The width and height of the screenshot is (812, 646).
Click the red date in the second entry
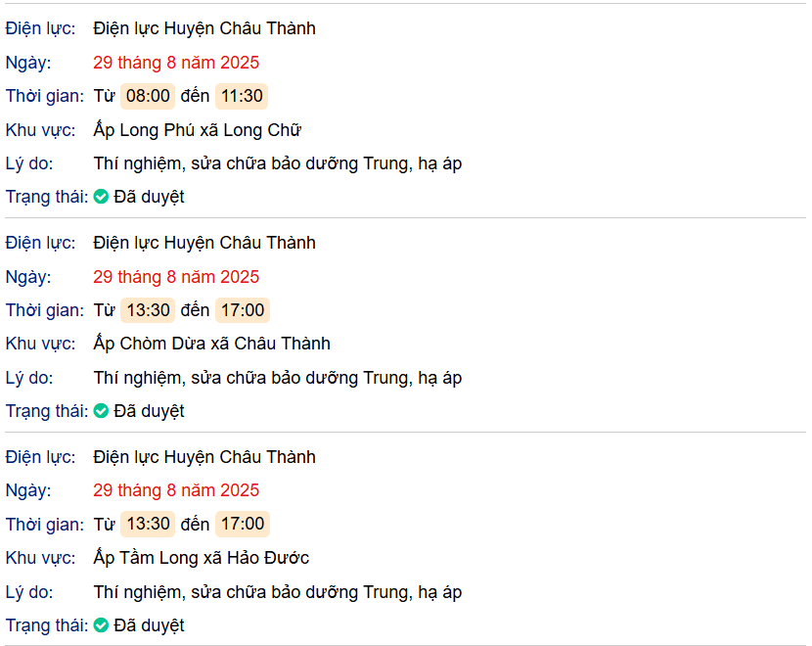[176, 277]
